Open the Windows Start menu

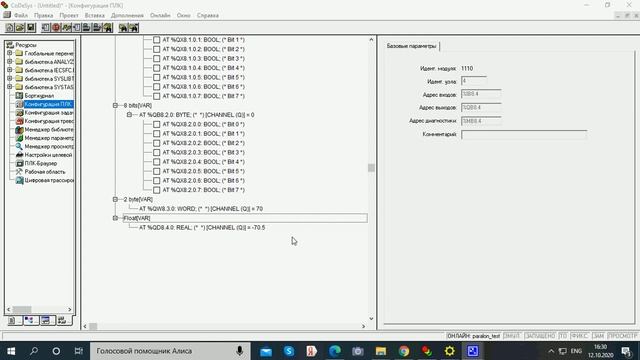tap(11, 351)
